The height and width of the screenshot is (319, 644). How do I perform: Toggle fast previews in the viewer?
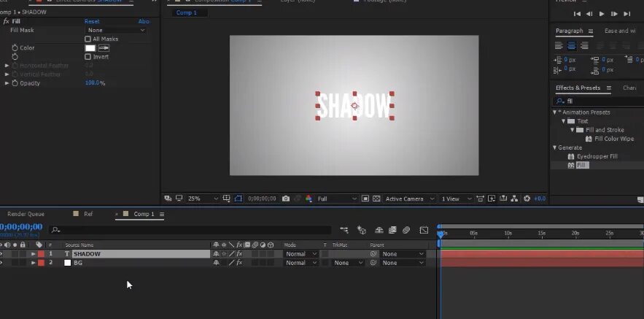(492, 199)
